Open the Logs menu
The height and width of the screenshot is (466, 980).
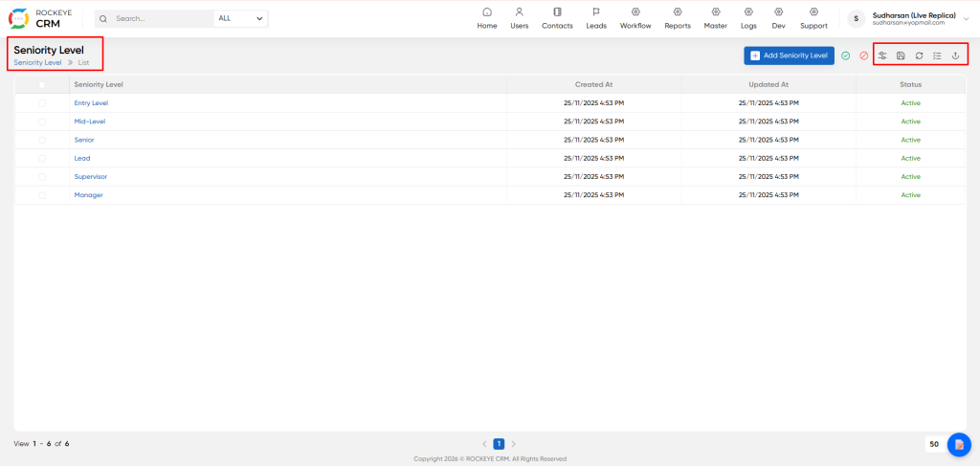[x=748, y=19]
